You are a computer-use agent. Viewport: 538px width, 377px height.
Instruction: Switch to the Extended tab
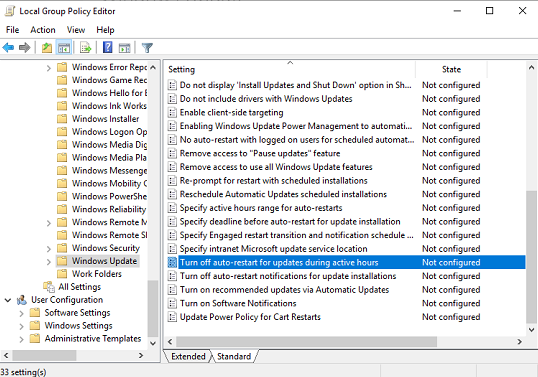coord(188,356)
